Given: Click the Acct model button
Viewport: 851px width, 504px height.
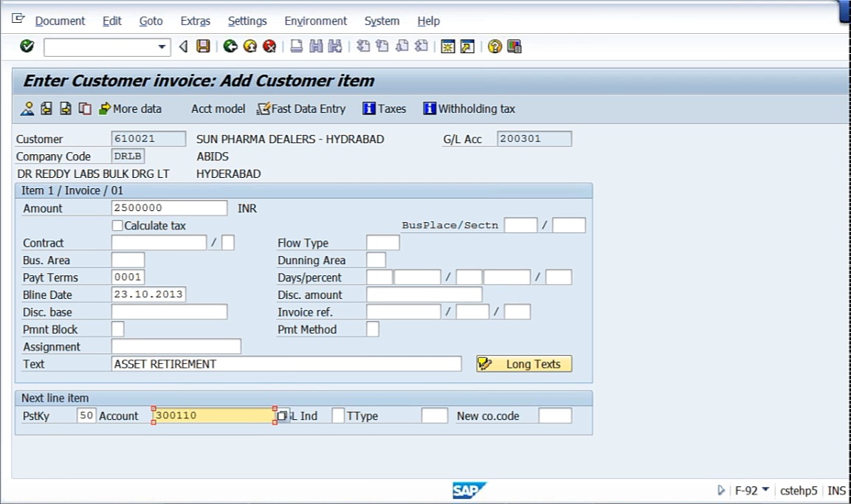Looking at the screenshot, I should 218,109.
